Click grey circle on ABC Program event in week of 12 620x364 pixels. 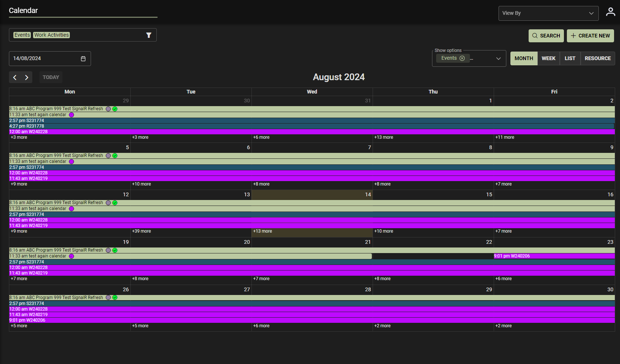coord(108,203)
